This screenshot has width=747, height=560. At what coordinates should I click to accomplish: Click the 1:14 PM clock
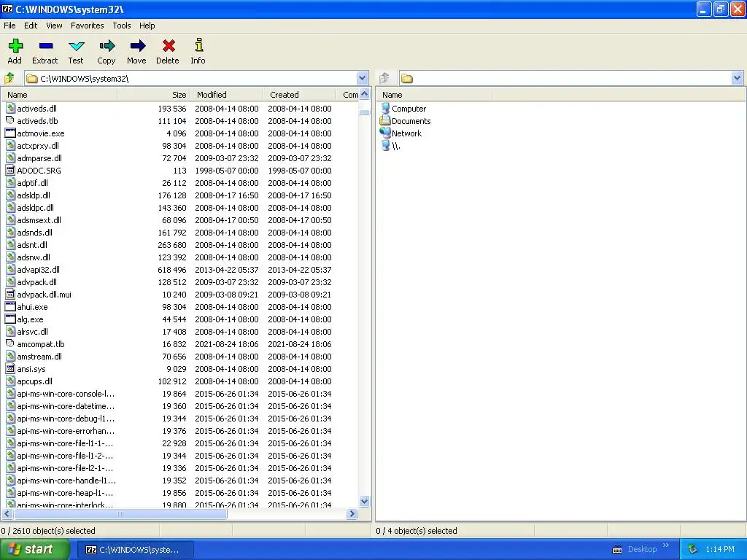click(x=720, y=550)
